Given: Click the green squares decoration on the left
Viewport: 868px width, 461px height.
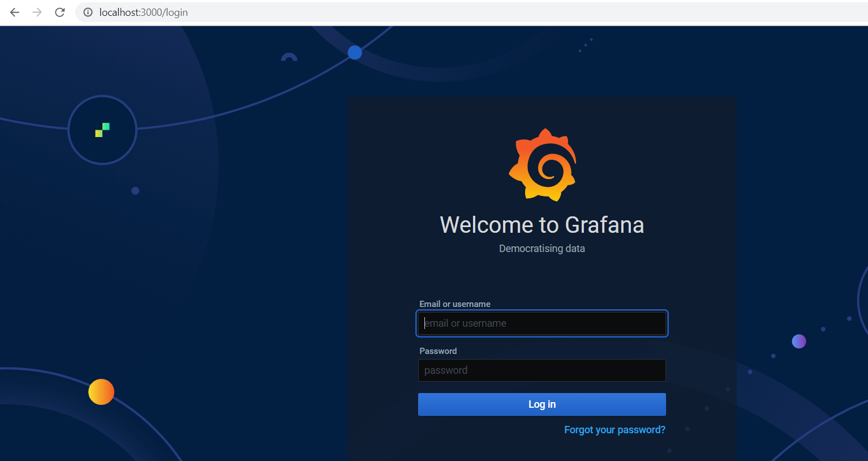Looking at the screenshot, I should coord(102,130).
